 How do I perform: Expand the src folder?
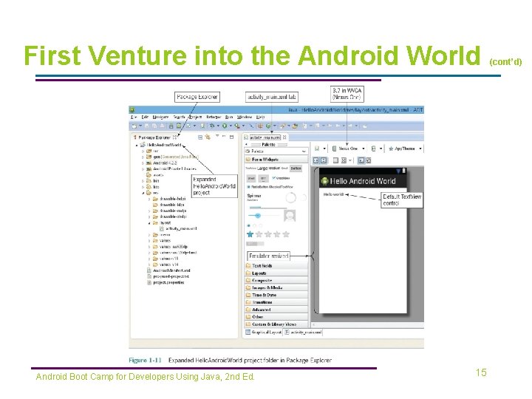tap(143, 151)
